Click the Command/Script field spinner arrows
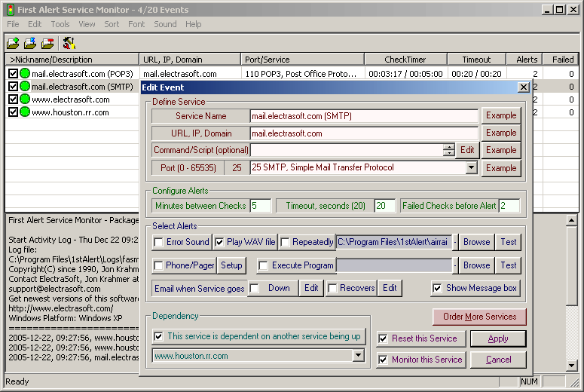The height and width of the screenshot is (392, 584). click(x=449, y=150)
